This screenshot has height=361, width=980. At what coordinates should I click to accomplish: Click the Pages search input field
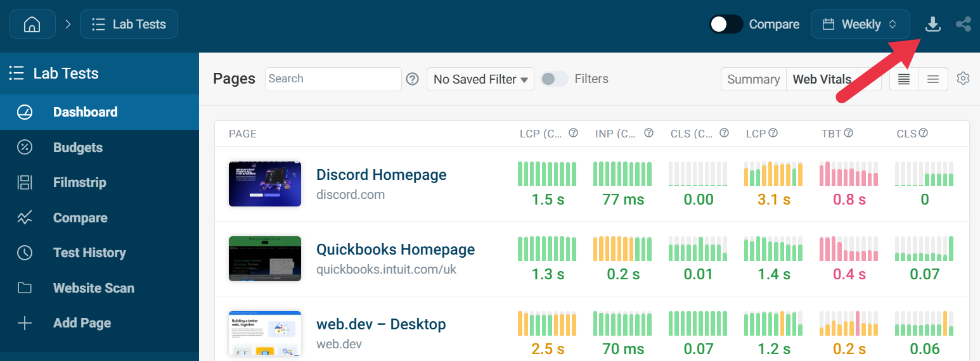(333, 79)
